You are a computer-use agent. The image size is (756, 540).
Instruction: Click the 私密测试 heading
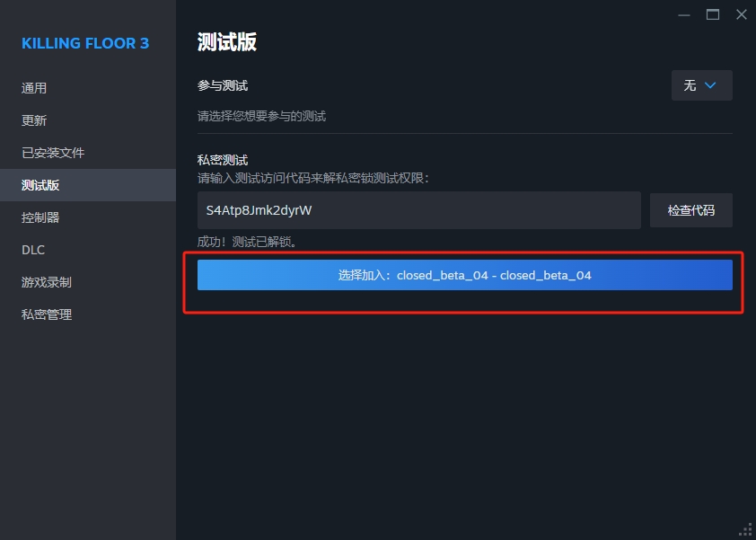click(x=223, y=160)
